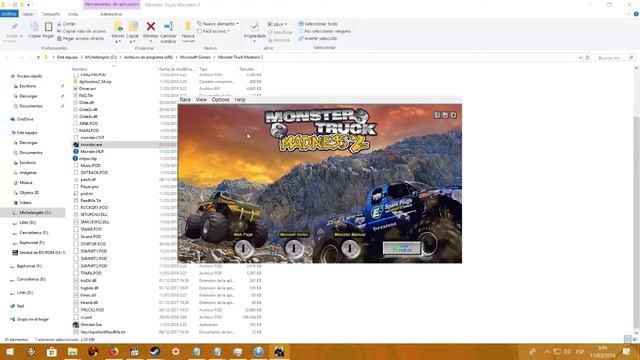
Task: Select Objetos 3D in navigation pane
Action: (29, 193)
